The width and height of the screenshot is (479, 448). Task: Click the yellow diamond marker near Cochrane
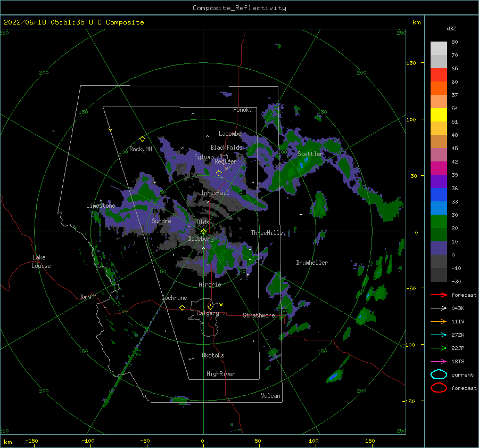pyautogui.click(x=182, y=307)
